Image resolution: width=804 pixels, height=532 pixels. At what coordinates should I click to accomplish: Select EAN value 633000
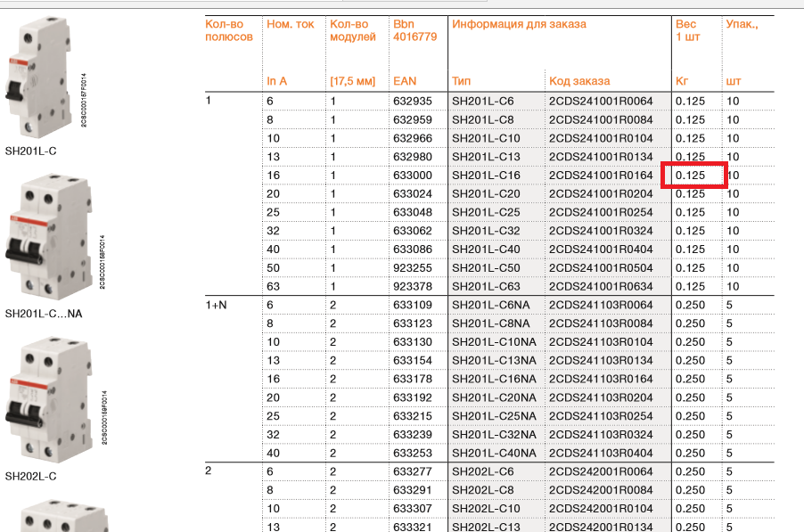click(x=413, y=176)
